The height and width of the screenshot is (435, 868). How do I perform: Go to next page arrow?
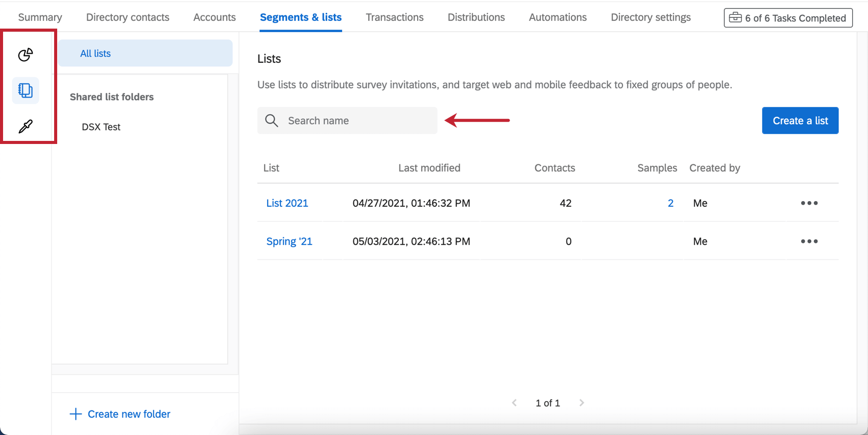pos(582,403)
